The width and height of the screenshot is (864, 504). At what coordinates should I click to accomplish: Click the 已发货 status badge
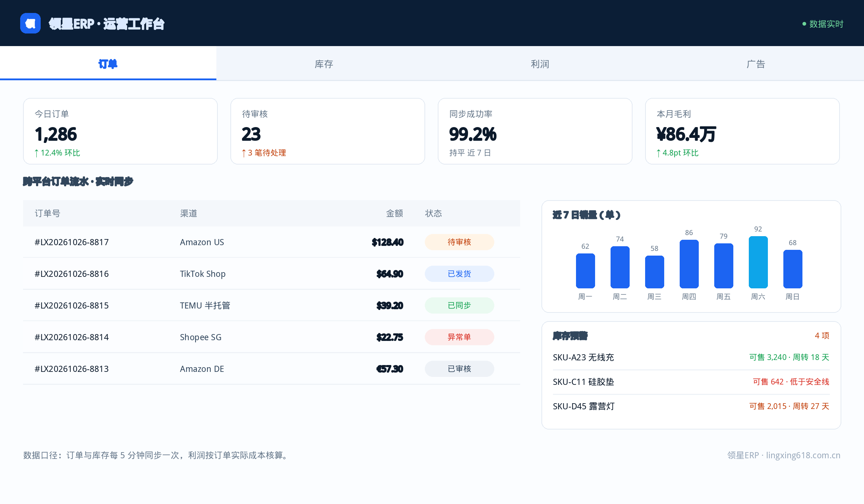[x=459, y=274]
